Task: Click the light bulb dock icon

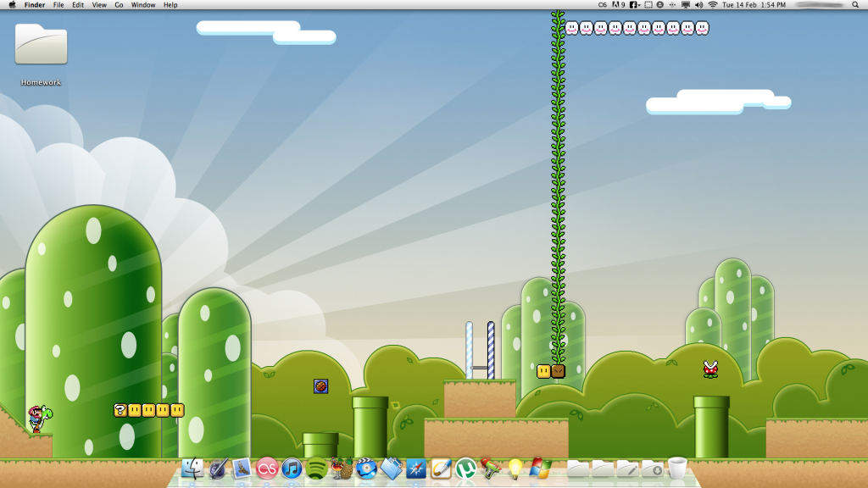Action: (515, 469)
